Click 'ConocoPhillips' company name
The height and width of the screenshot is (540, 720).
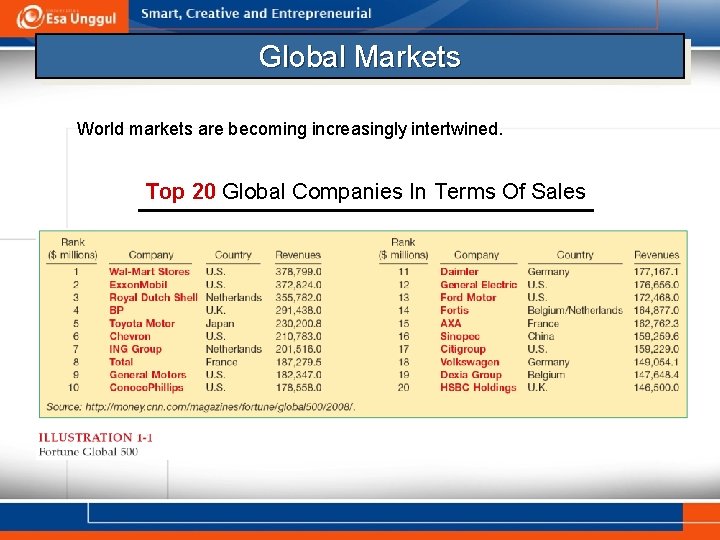point(146,388)
